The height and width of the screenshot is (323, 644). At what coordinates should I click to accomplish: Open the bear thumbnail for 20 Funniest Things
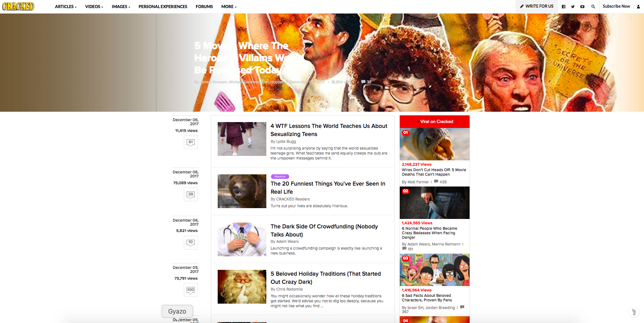click(242, 191)
